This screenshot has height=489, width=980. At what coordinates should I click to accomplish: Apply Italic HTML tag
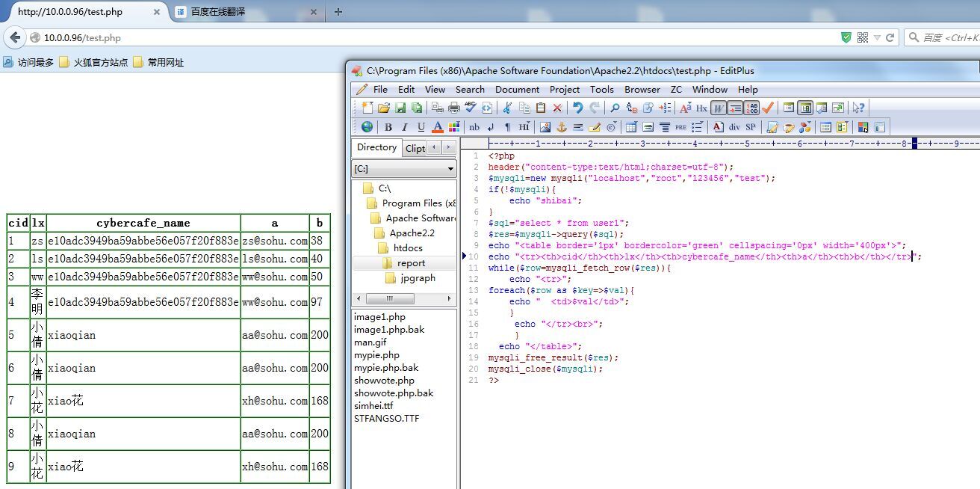(x=404, y=127)
